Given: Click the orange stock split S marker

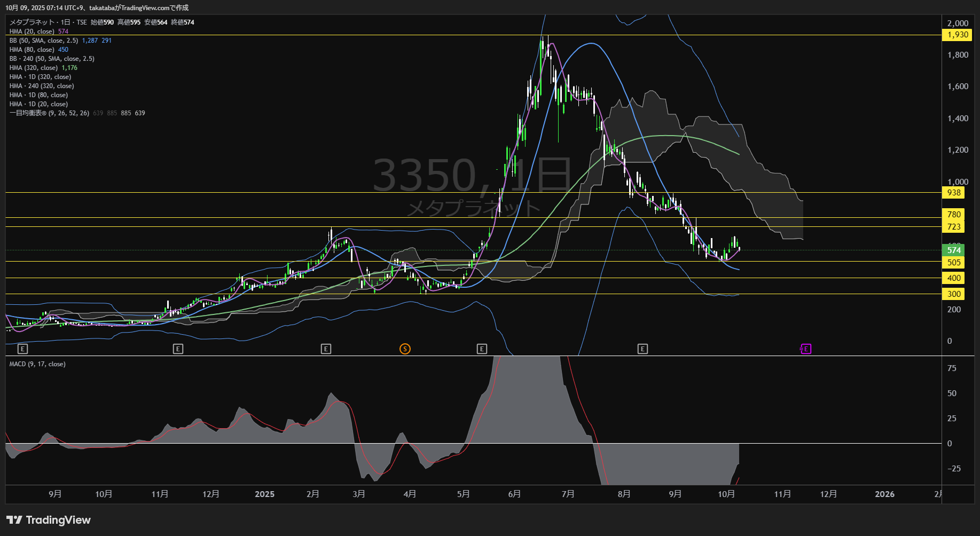Looking at the screenshot, I should coord(405,349).
